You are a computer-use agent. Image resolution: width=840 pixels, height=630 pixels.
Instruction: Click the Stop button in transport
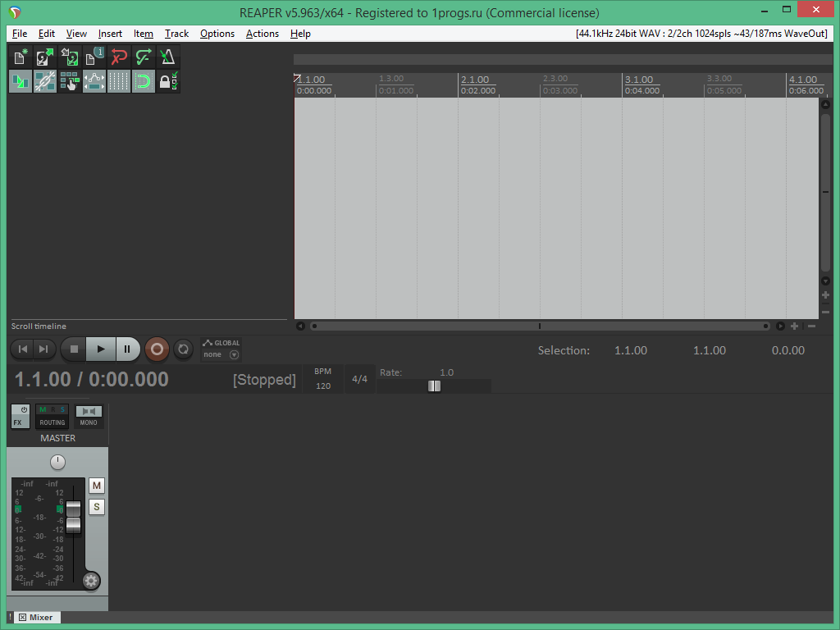point(74,349)
